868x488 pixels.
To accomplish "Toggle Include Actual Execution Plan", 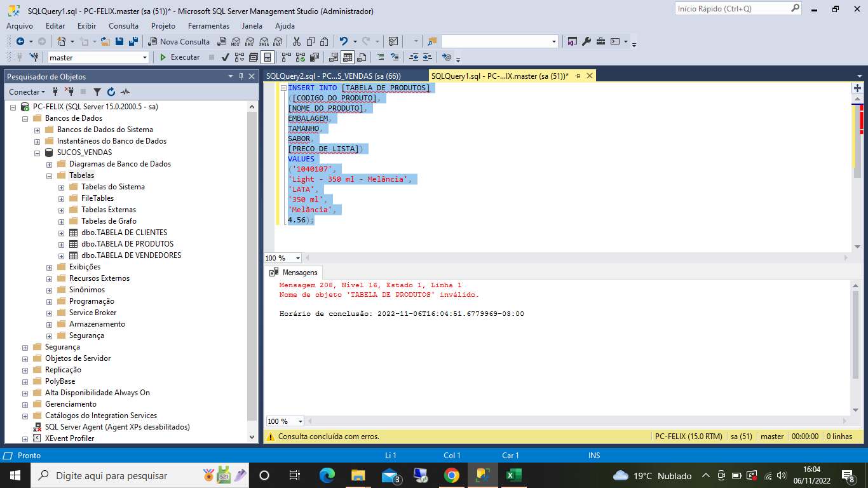I will pos(286,57).
